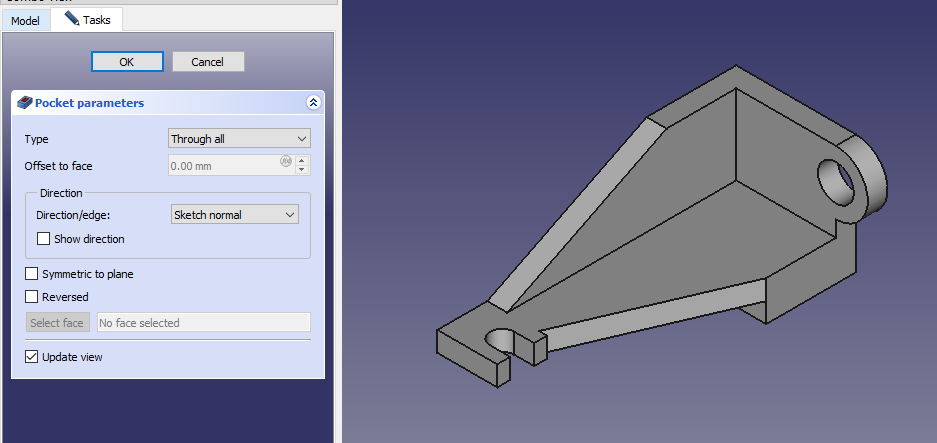Viewport: 937px width, 443px height.
Task: Switch to the Model tab
Action: pos(25,20)
